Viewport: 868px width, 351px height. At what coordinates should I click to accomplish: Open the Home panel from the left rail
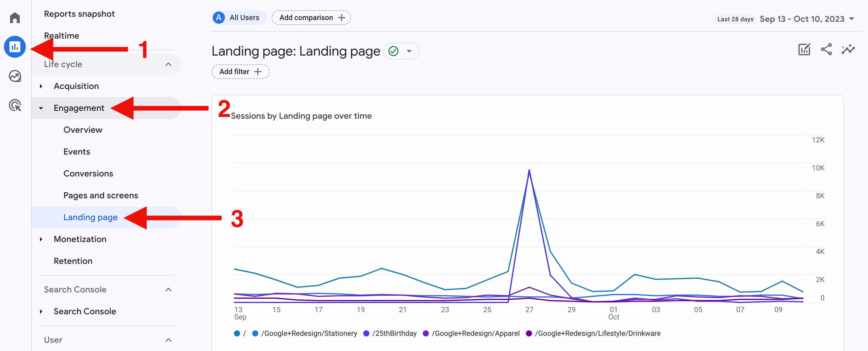[15, 18]
